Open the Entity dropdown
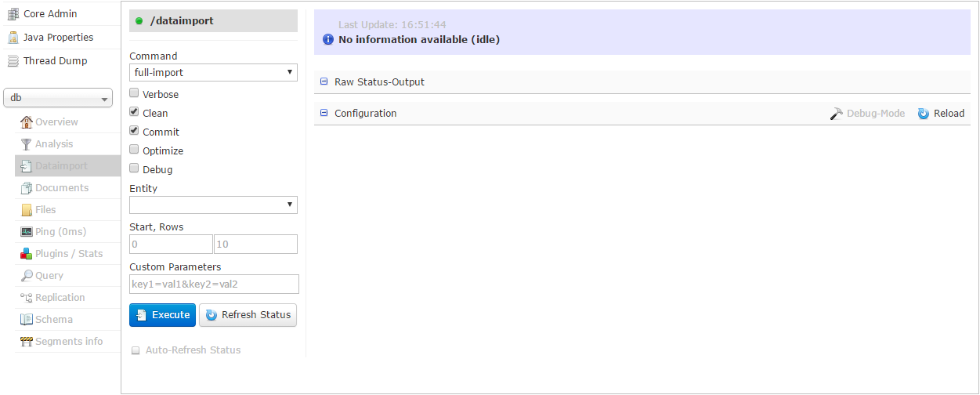The width and height of the screenshot is (980, 395). click(x=213, y=205)
